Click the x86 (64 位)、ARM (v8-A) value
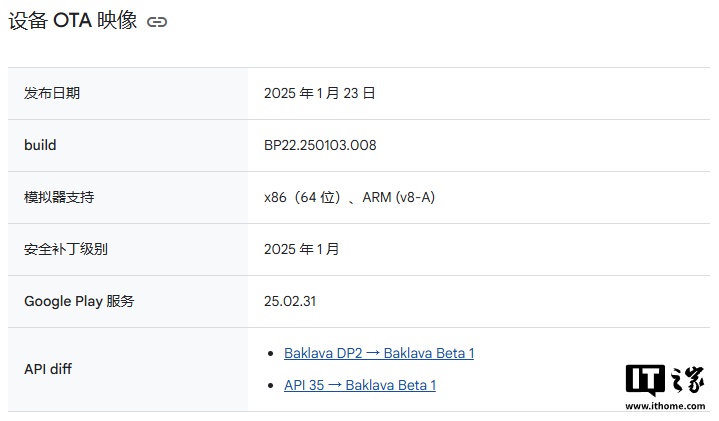 [x=349, y=197]
